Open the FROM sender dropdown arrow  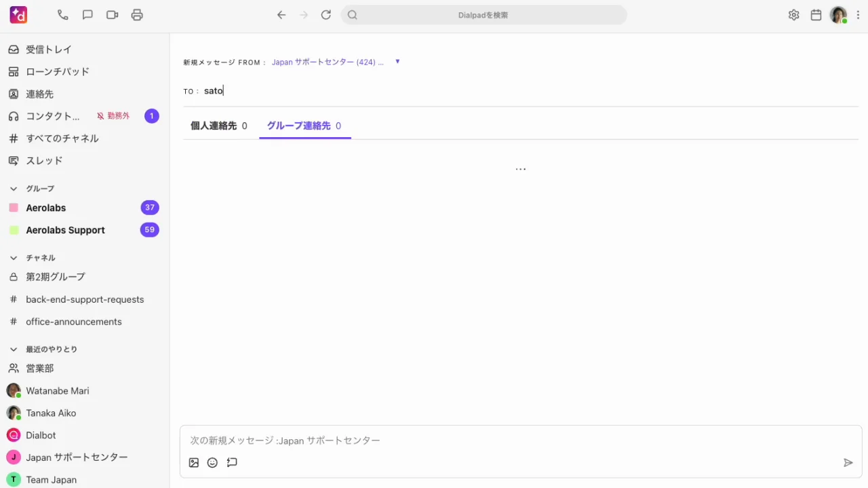click(397, 62)
